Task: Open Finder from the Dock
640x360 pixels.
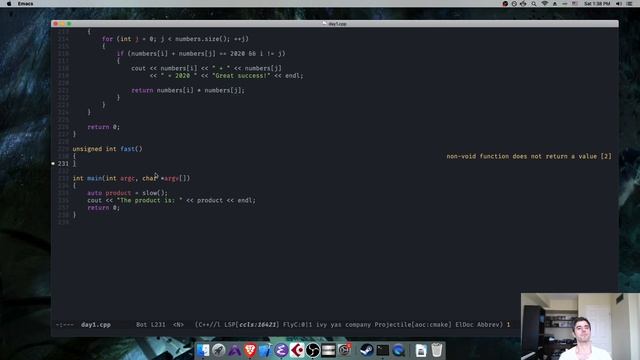Action: point(203,350)
